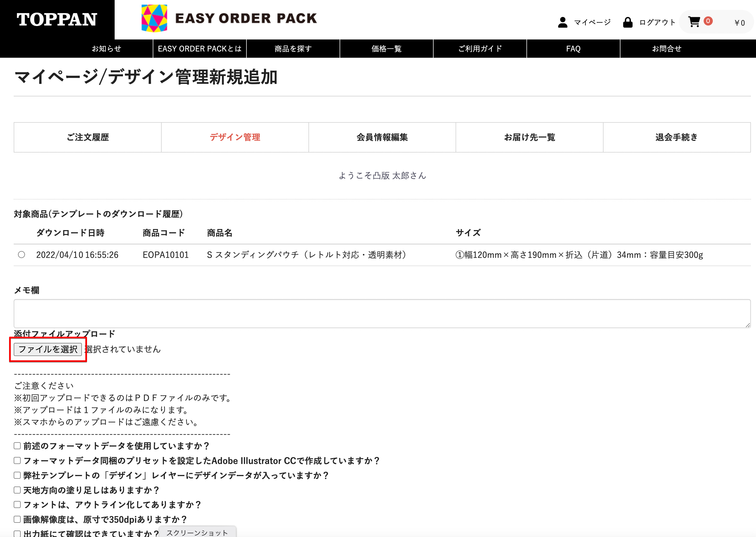Screen dimensions: 756x537
Task: Click ログアウト link in header
Action: click(x=657, y=23)
